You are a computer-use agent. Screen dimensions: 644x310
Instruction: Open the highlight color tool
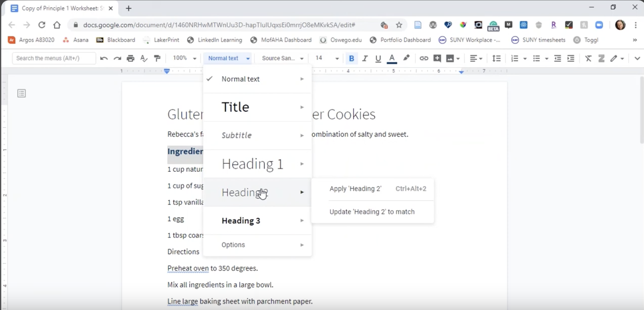pyautogui.click(x=406, y=58)
